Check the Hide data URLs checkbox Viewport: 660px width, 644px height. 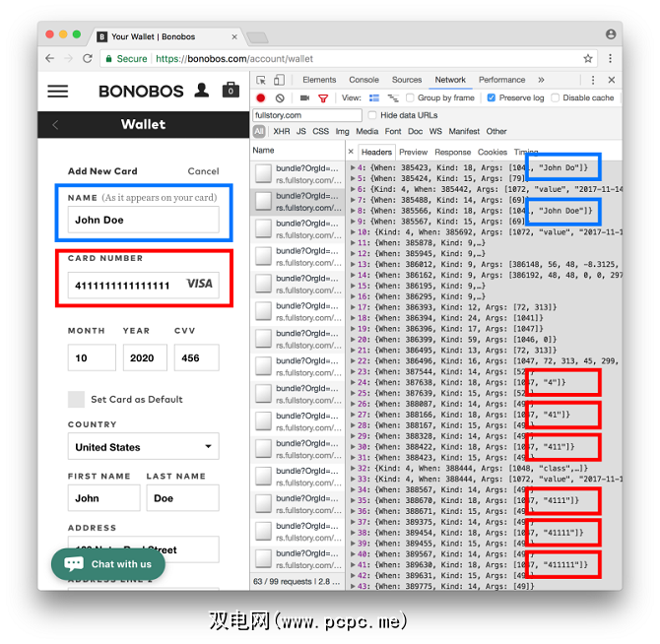pos(372,115)
